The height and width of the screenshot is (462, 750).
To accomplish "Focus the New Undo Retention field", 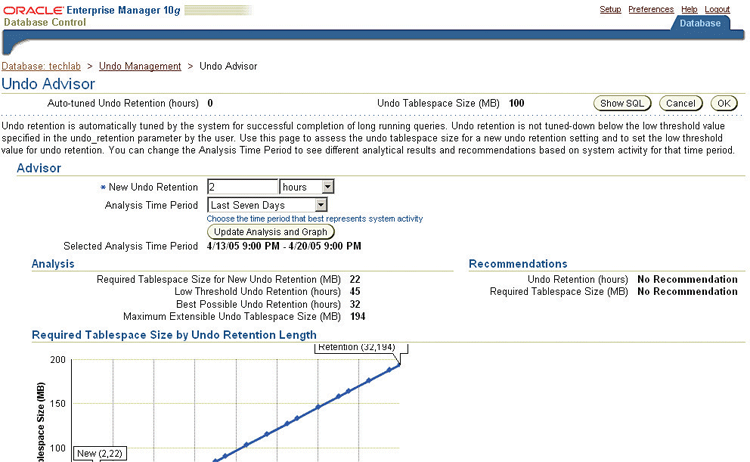I will click(x=242, y=187).
